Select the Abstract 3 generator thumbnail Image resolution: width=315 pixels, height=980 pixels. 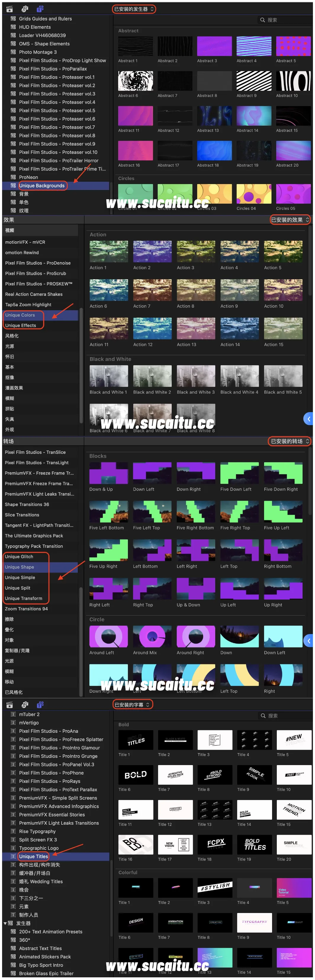[x=214, y=47]
